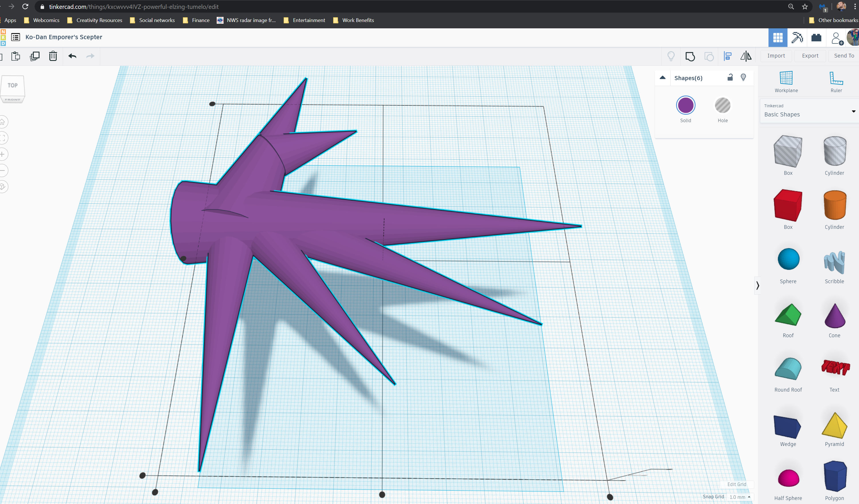Undo the last action
This screenshot has height=504, width=859.
(72, 56)
